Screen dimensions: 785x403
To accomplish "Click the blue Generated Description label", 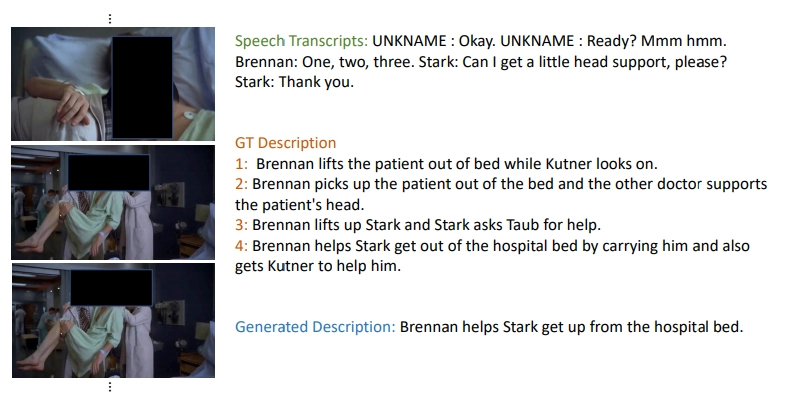I will click(315, 327).
